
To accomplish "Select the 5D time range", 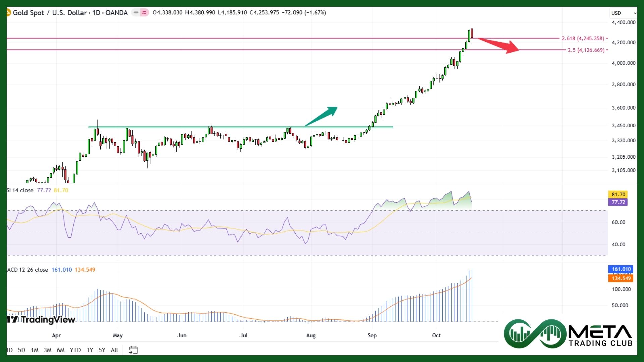I will (21, 350).
